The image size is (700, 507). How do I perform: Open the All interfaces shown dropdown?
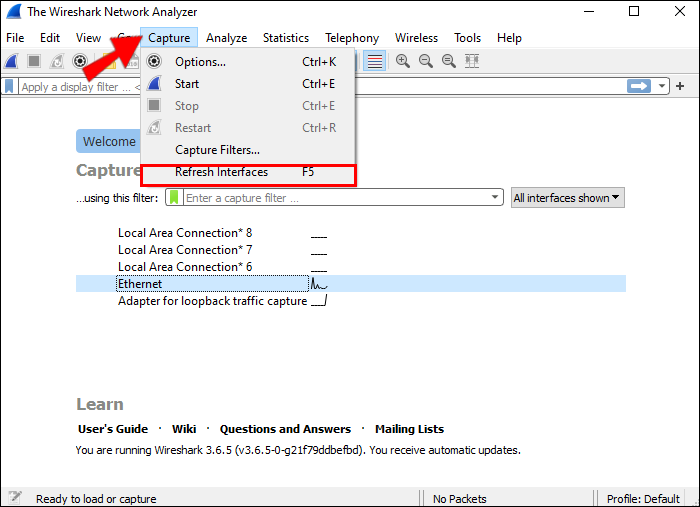[x=567, y=198]
